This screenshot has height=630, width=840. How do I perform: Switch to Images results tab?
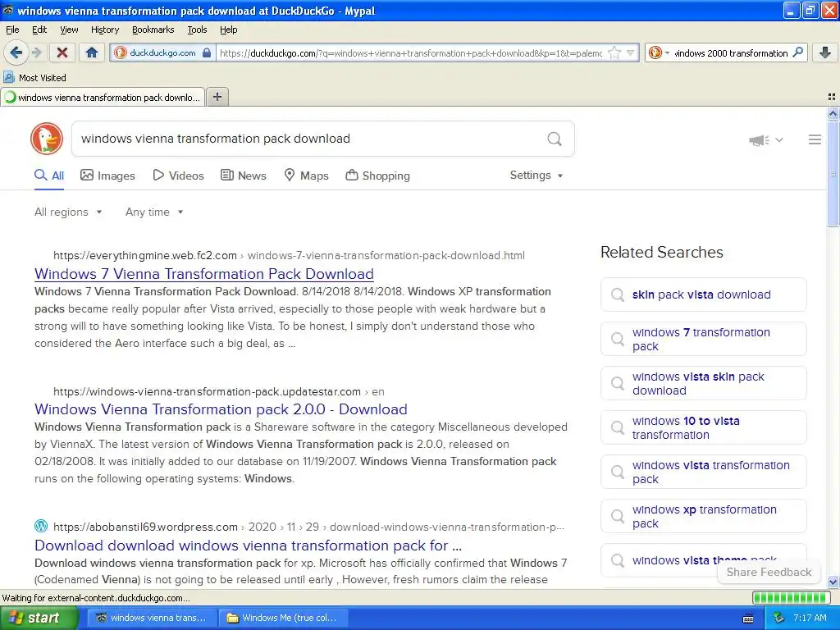pos(107,176)
